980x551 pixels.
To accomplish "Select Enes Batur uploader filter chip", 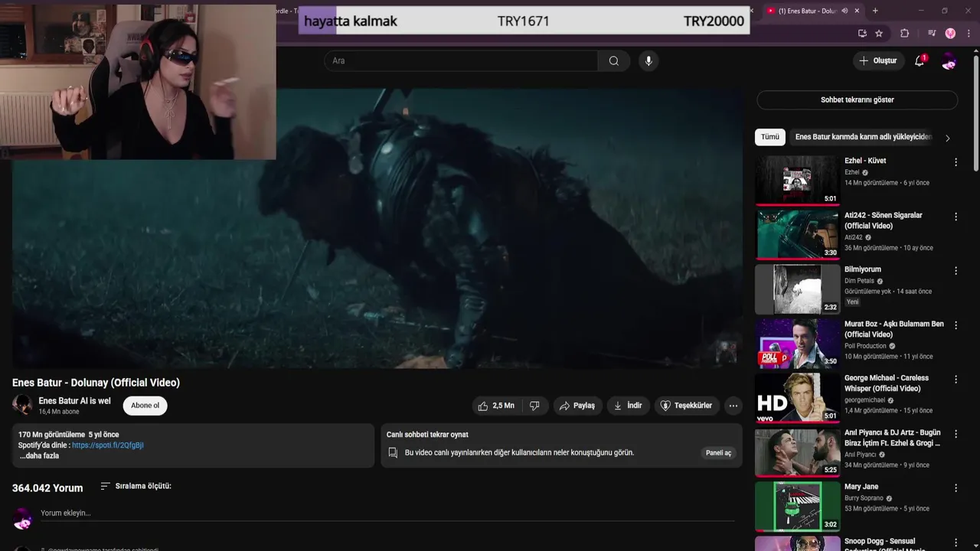I will click(x=863, y=137).
